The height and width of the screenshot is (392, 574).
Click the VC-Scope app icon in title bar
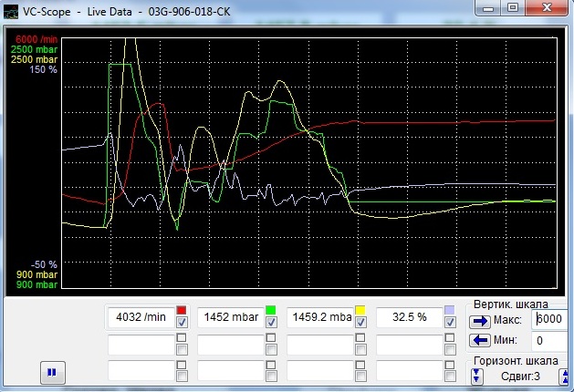(x=11, y=12)
